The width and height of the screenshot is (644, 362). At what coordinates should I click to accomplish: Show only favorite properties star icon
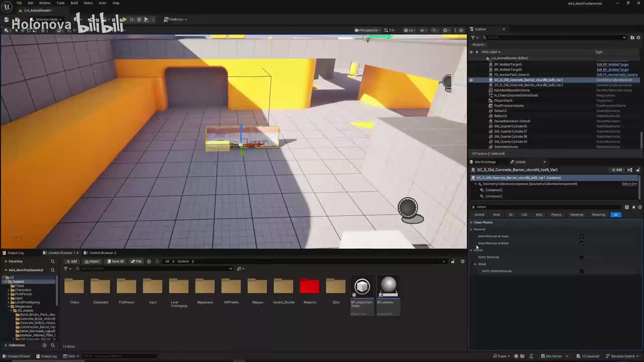pyautogui.click(x=633, y=207)
